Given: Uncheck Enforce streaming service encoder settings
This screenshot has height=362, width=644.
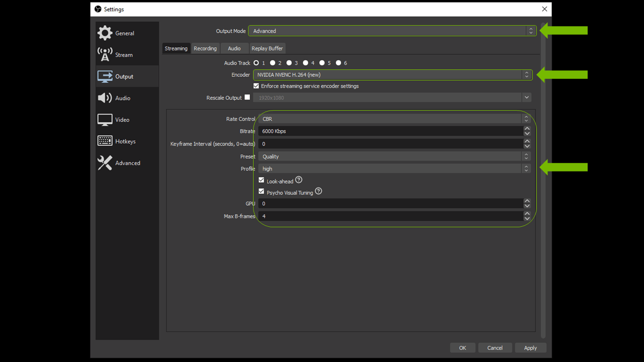Looking at the screenshot, I should (256, 86).
